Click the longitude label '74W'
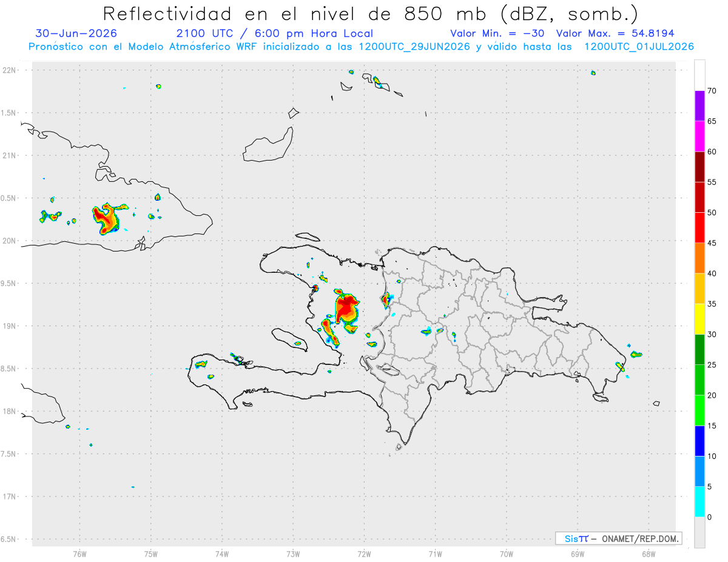The height and width of the screenshot is (562, 728). 222,554
